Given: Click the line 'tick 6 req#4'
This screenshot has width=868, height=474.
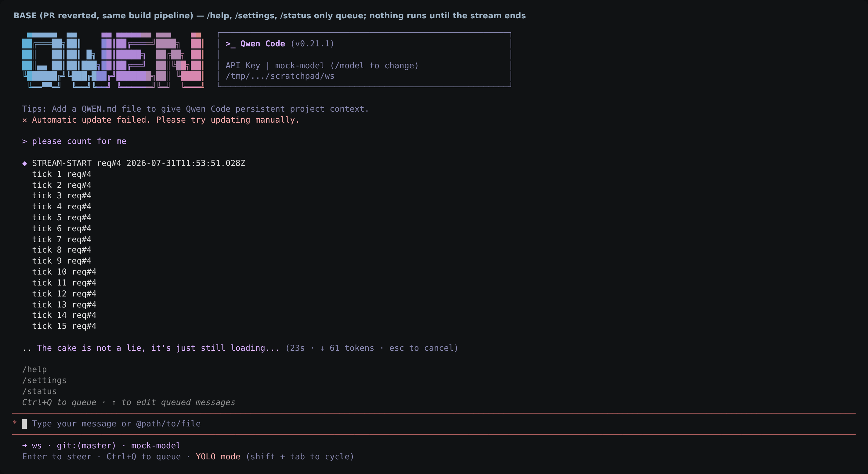Looking at the screenshot, I should pyautogui.click(x=62, y=228).
